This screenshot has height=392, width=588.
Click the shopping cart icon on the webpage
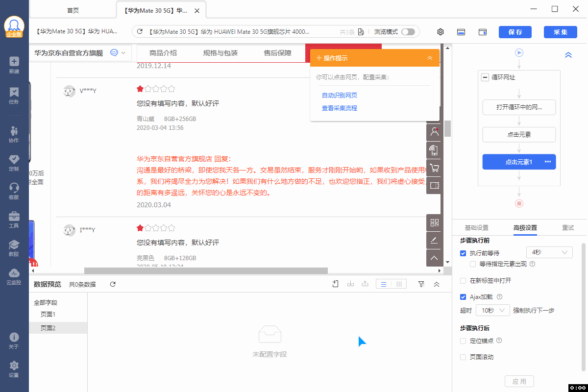point(435,168)
